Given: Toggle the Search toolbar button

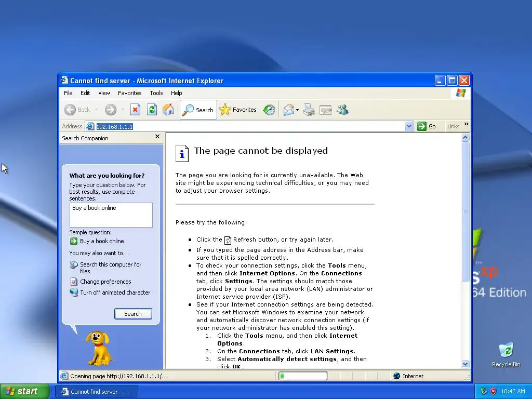Looking at the screenshot, I should pos(198,110).
